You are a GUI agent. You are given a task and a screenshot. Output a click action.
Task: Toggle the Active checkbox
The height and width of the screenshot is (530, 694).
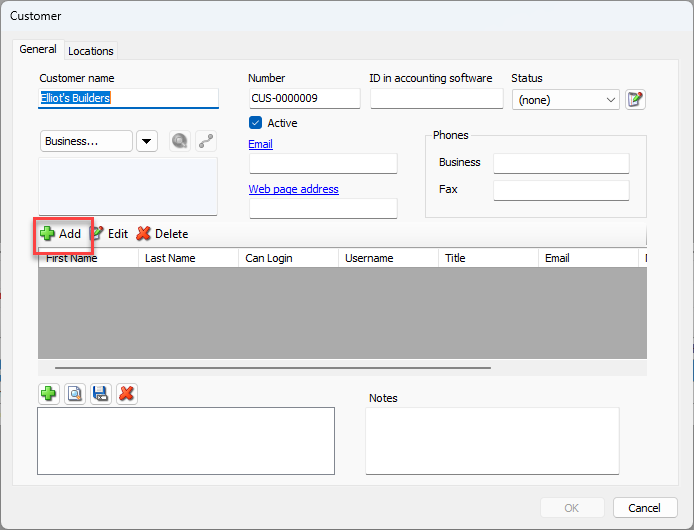pos(255,123)
